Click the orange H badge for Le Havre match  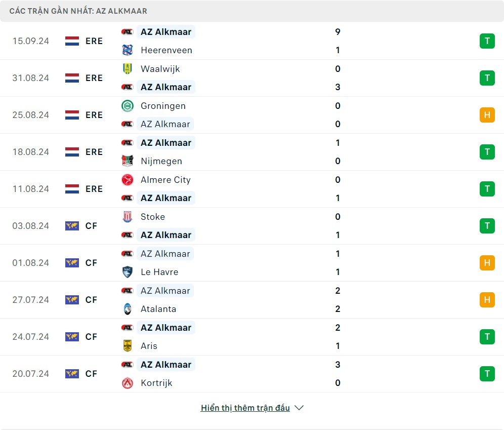pos(487,263)
